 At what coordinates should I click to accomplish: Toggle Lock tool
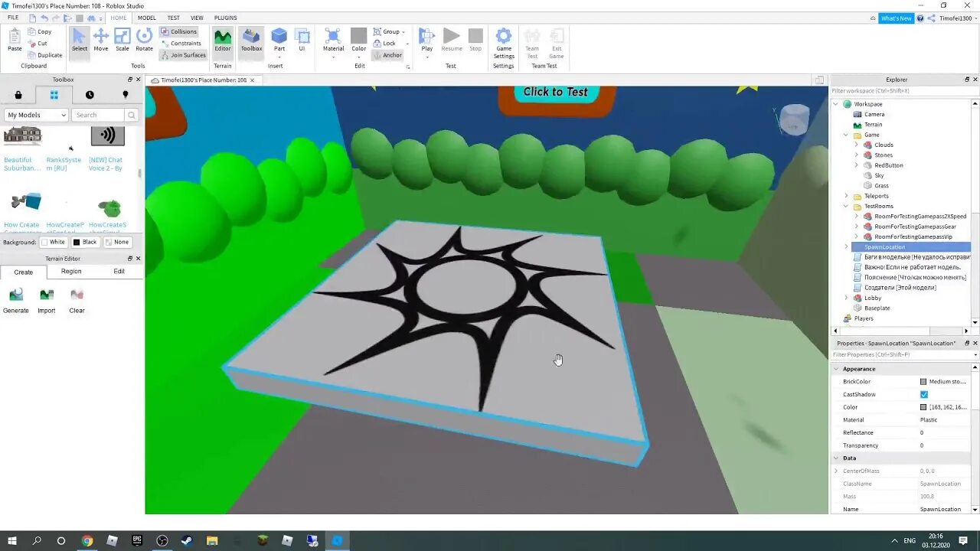coord(385,44)
